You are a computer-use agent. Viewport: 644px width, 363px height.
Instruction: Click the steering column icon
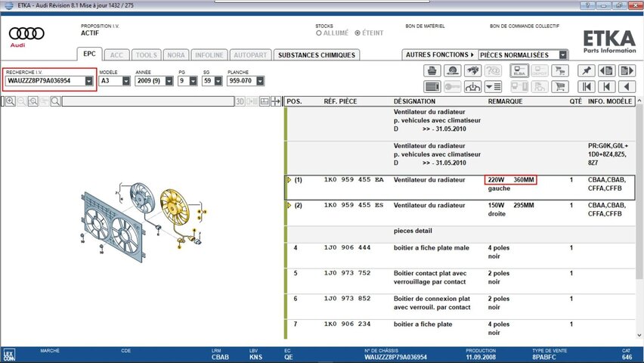point(472,87)
